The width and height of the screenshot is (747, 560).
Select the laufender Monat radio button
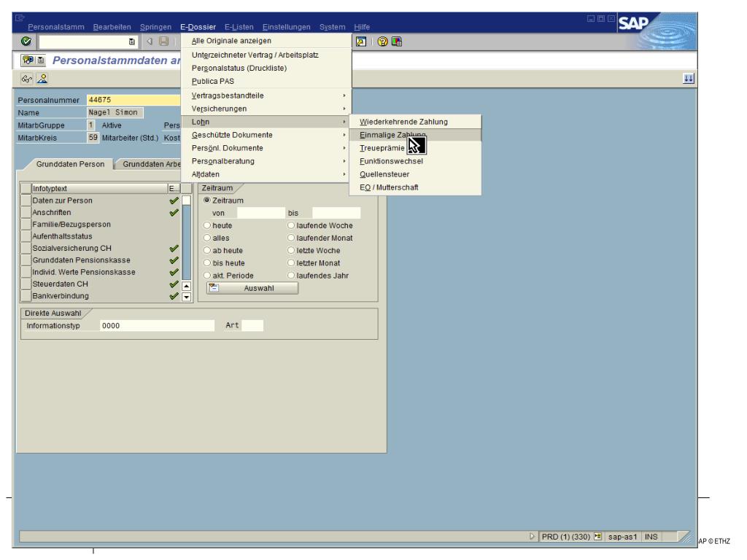[x=290, y=238]
